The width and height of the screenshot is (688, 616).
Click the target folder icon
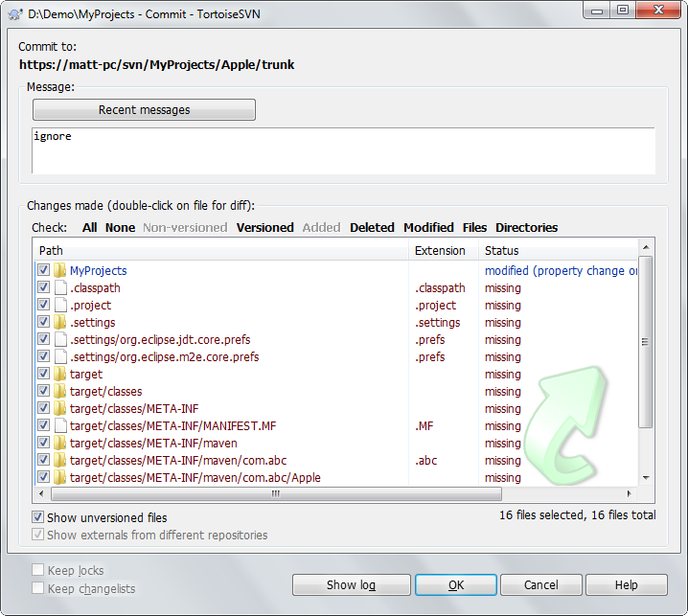[x=59, y=375]
